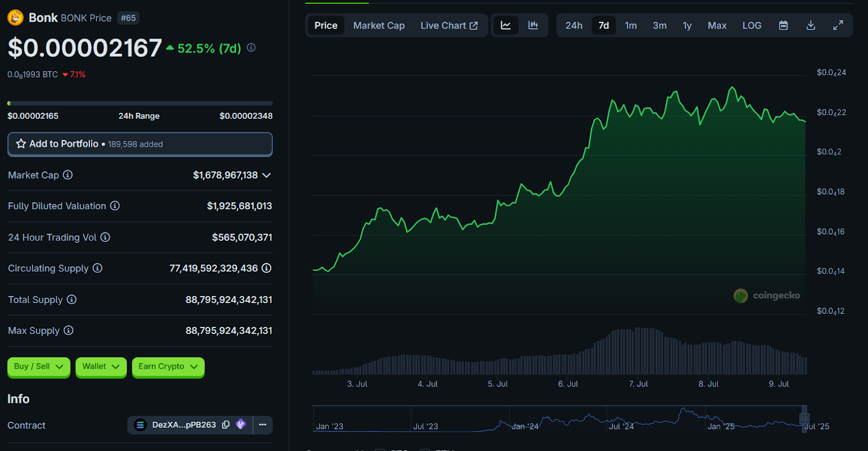This screenshot has width=868, height=451.
Task: Click Add to Portfolio button
Action: pos(140,144)
